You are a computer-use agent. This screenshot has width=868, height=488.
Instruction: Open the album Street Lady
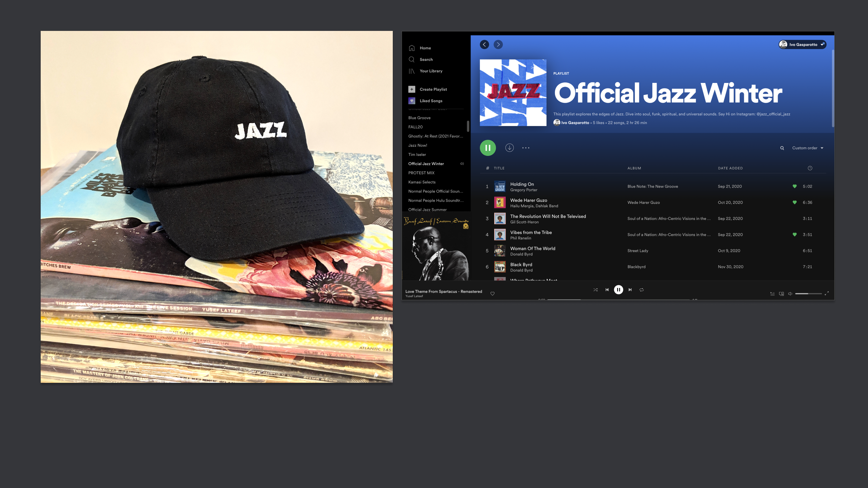click(x=638, y=251)
